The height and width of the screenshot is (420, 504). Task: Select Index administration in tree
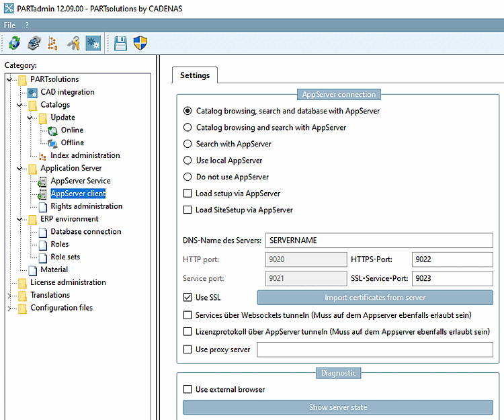pos(85,155)
